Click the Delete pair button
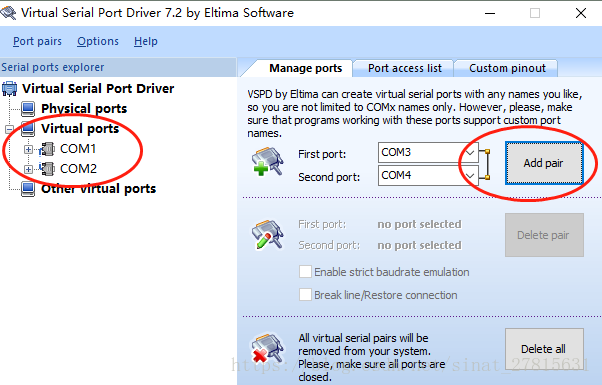 544,235
